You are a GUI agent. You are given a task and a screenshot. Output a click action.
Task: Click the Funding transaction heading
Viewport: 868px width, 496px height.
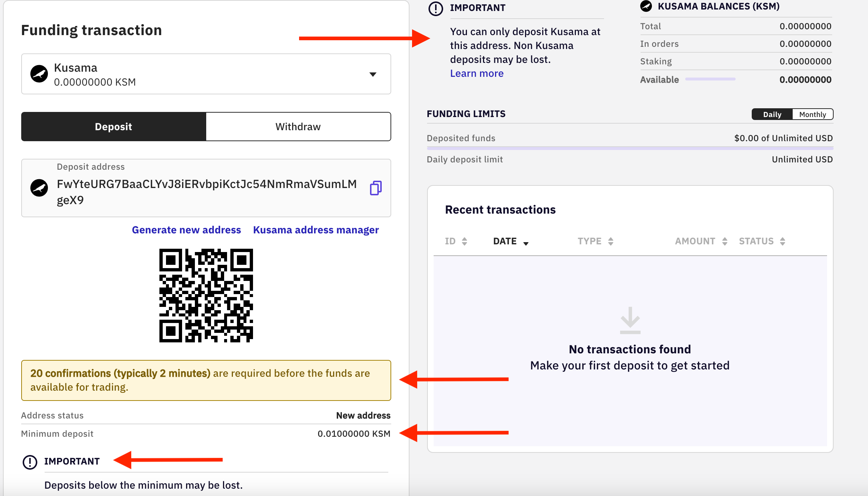click(91, 30)
